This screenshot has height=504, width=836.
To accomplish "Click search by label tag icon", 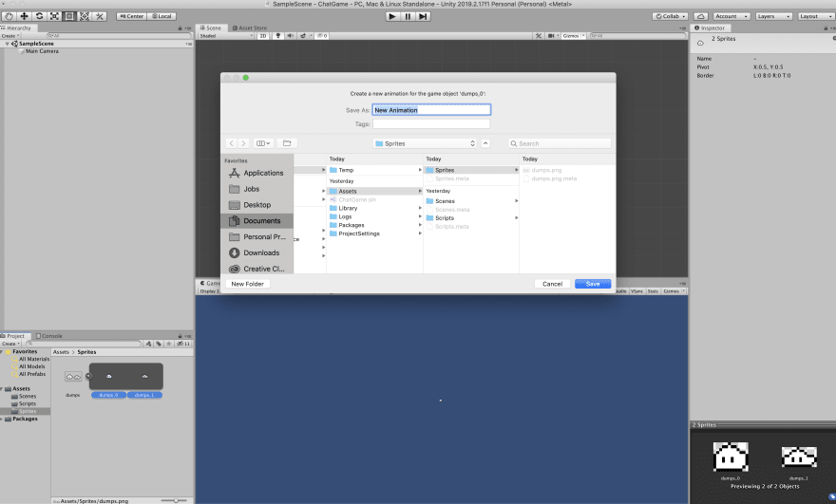I will (159, 344).
